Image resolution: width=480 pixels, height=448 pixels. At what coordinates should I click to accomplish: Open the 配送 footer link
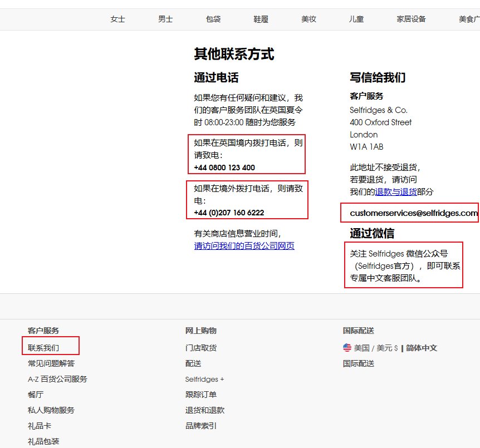[x=193, y=363]
